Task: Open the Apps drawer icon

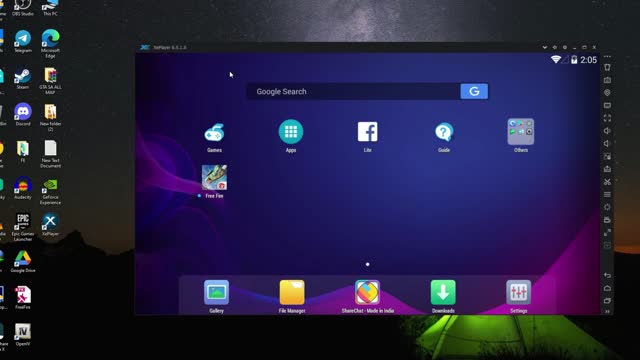Action: click(x=291, y=131)
